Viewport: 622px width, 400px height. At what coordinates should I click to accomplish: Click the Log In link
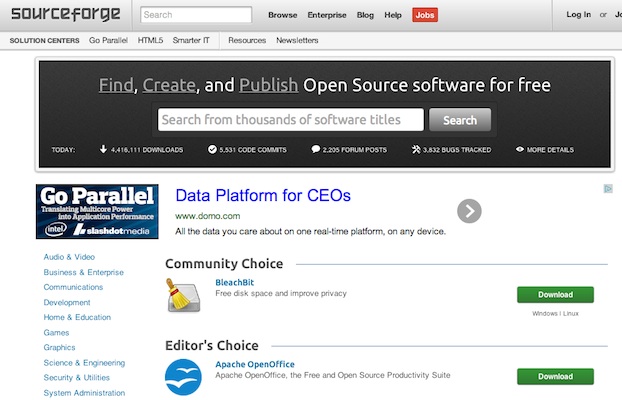tap(578, 15)
